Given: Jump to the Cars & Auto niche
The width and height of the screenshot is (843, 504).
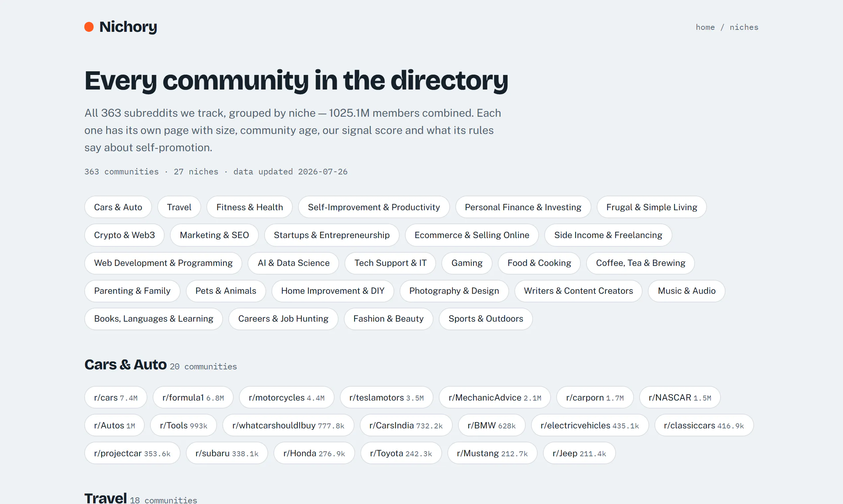Looking at the screenshot, I should point(118,207).
